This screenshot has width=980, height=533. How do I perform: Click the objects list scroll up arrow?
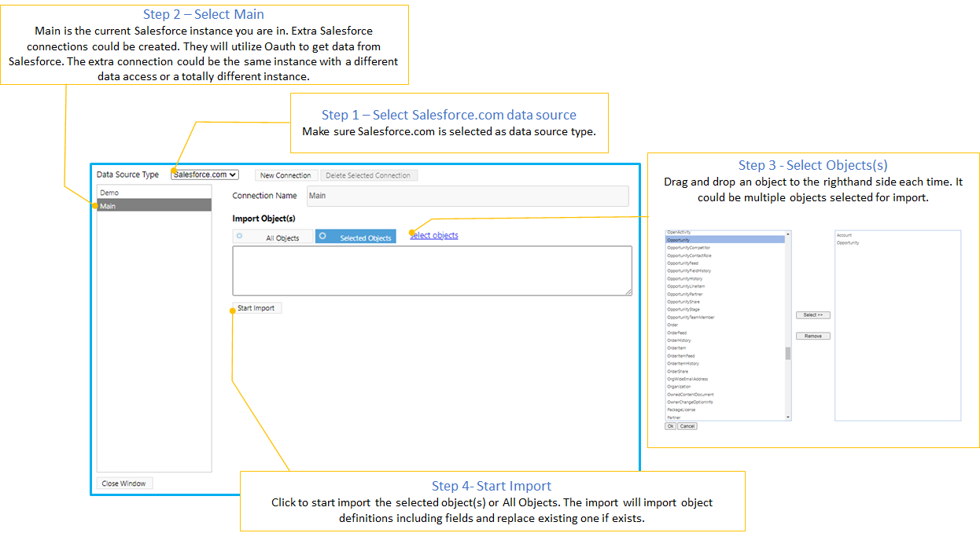(788, 233)
